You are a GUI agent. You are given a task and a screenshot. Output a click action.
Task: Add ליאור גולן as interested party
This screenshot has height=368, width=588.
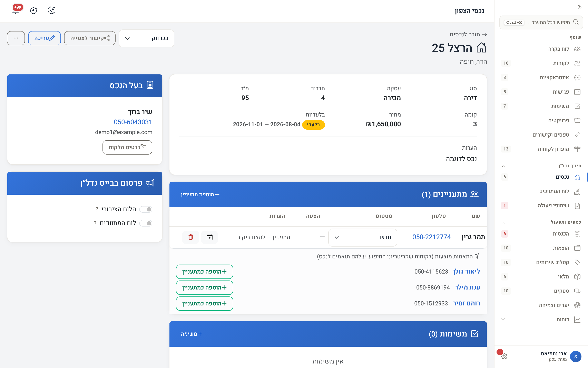point(204,272)
